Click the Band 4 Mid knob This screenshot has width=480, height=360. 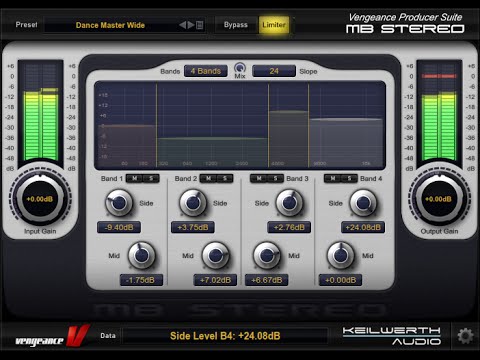coord(340,255)
